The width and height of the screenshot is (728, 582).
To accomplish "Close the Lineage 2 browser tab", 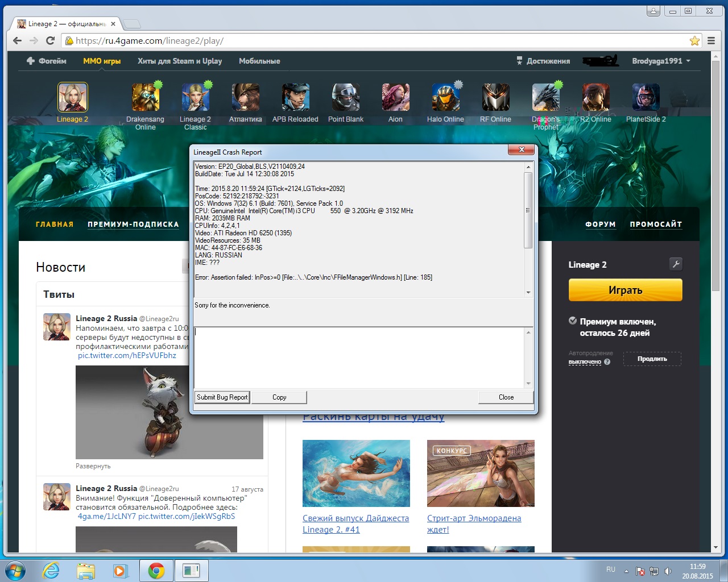I will pyautogui.click(x=113, y=24).
